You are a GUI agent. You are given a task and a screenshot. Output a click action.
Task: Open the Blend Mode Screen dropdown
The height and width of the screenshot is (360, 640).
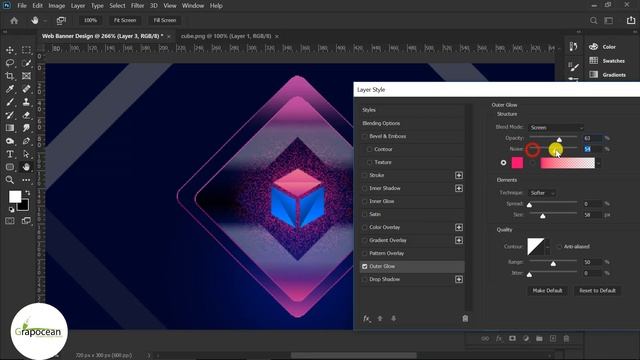556,128
